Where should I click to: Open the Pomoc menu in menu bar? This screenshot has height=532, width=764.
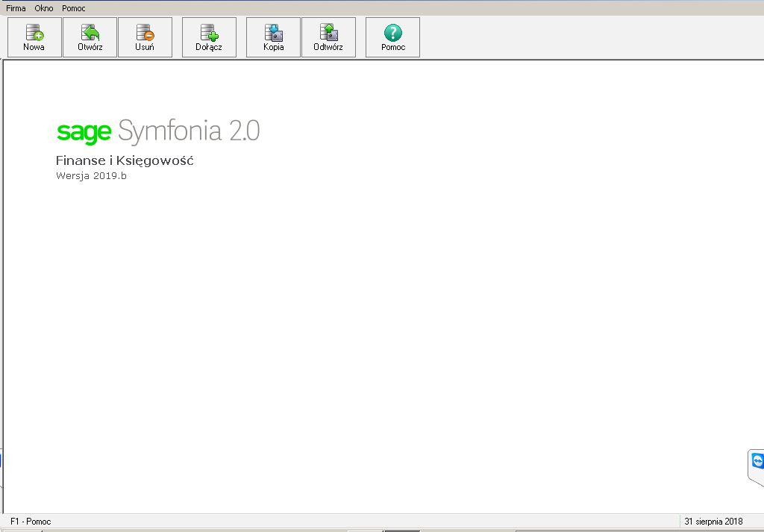tap(74, 8)
